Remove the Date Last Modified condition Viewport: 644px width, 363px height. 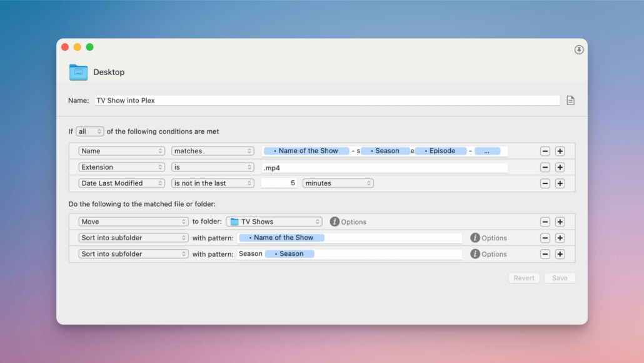point(545,184)
